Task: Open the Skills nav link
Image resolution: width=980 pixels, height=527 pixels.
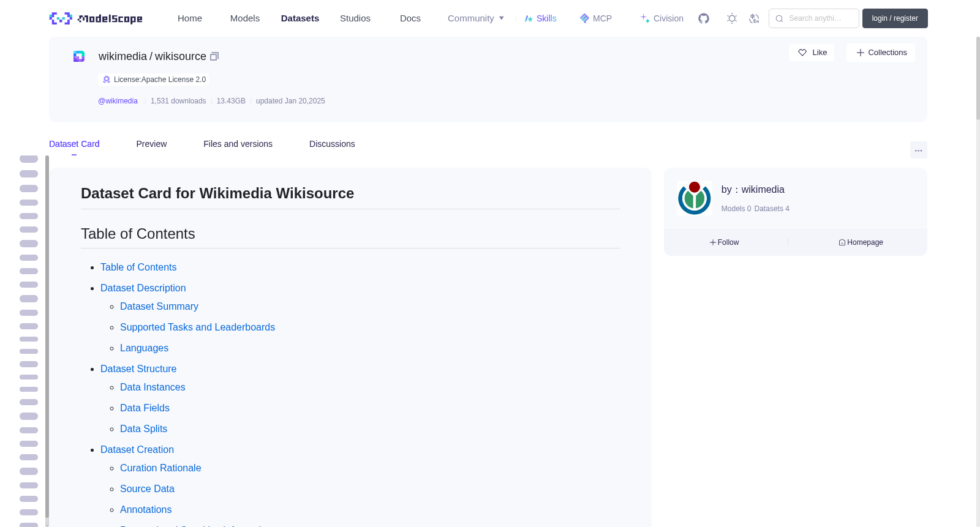Action: (540, 18)
